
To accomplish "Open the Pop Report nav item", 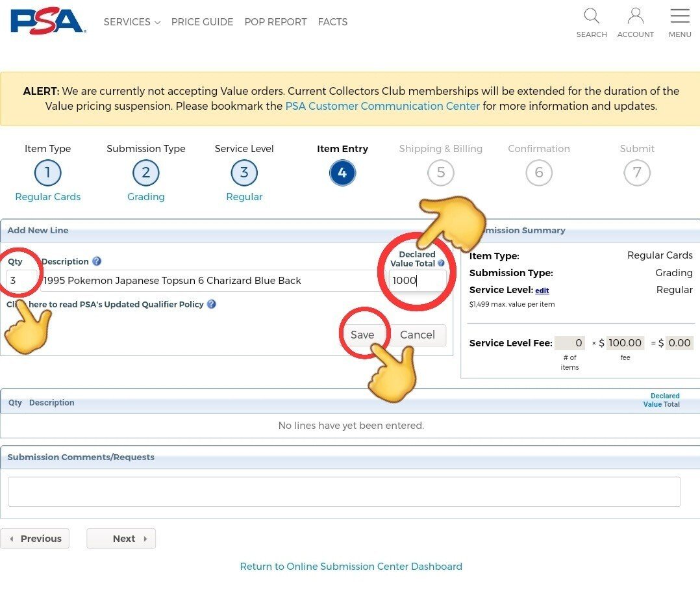I will coord(275,22).
